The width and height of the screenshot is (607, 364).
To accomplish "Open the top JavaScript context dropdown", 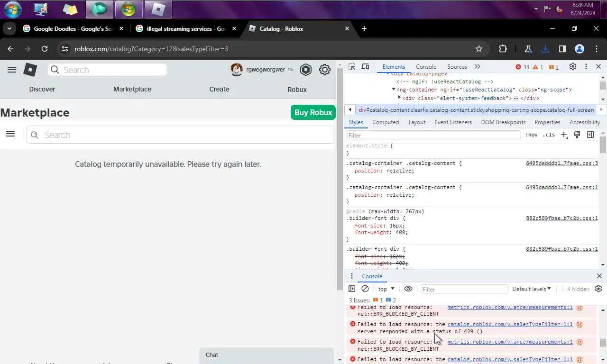I will 386,289.
